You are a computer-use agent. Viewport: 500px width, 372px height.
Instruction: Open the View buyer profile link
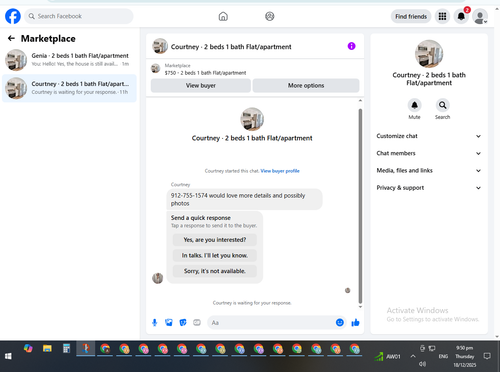tap(280, 171)
